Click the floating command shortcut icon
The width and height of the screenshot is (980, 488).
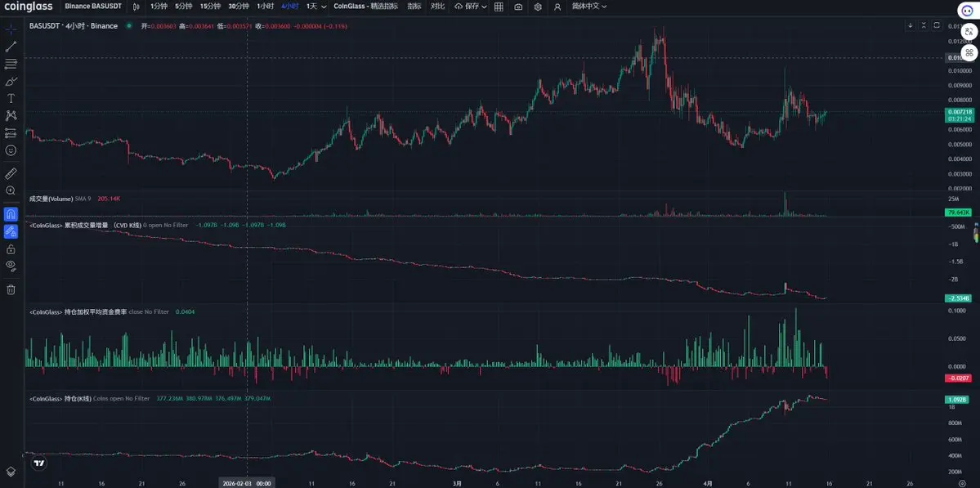969,51
